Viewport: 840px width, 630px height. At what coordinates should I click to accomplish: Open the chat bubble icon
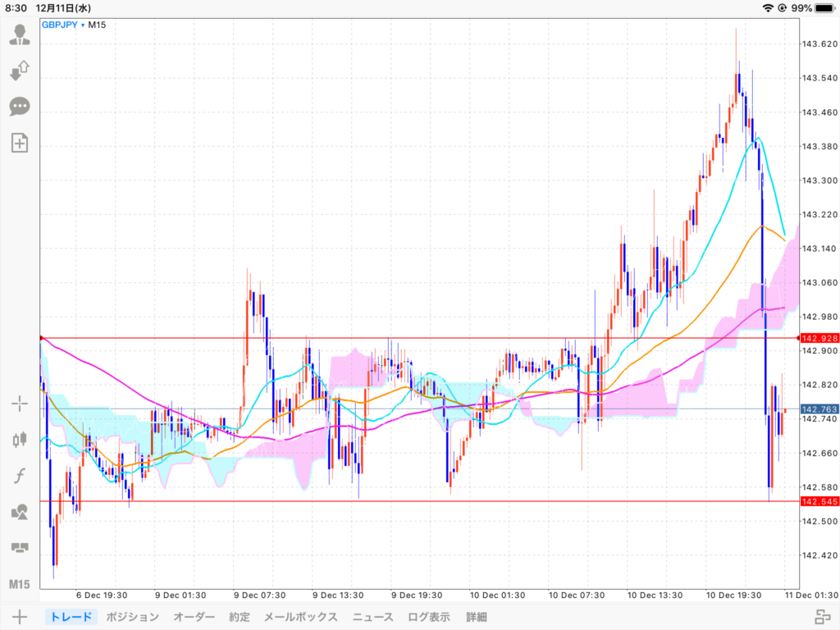click(20, 107)
